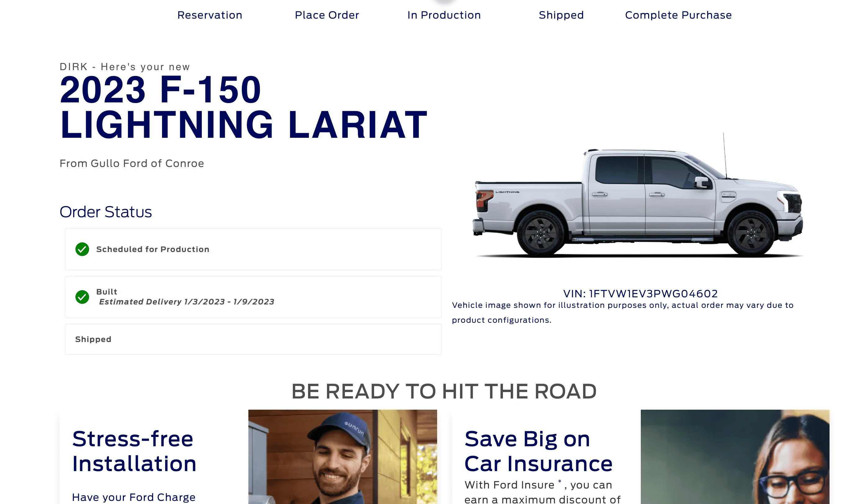The width and height of the screenshot is (855, 504).
Task: Open the Save Big on Car Insurance title
Action: [538, 451]
